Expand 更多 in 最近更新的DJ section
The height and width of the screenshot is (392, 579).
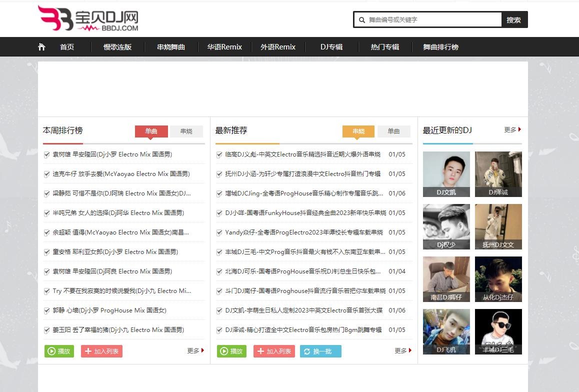[x=512, y=130]
